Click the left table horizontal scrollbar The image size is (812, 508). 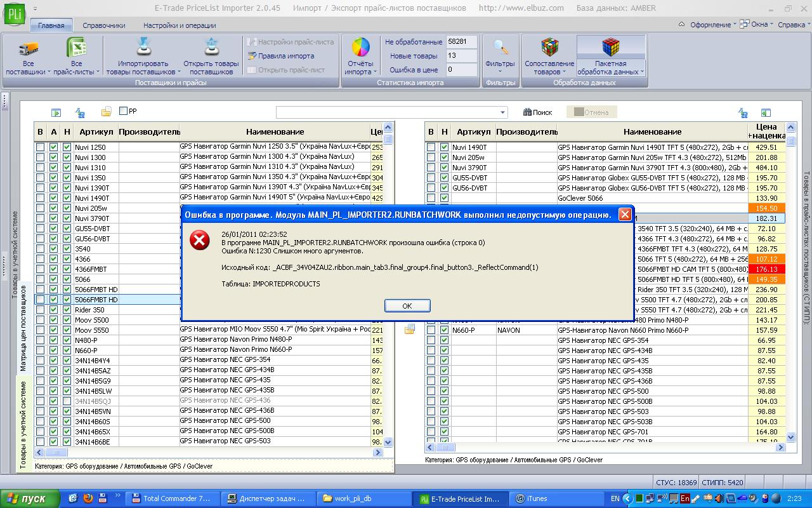pyautogui.click(x=209, y=453)
